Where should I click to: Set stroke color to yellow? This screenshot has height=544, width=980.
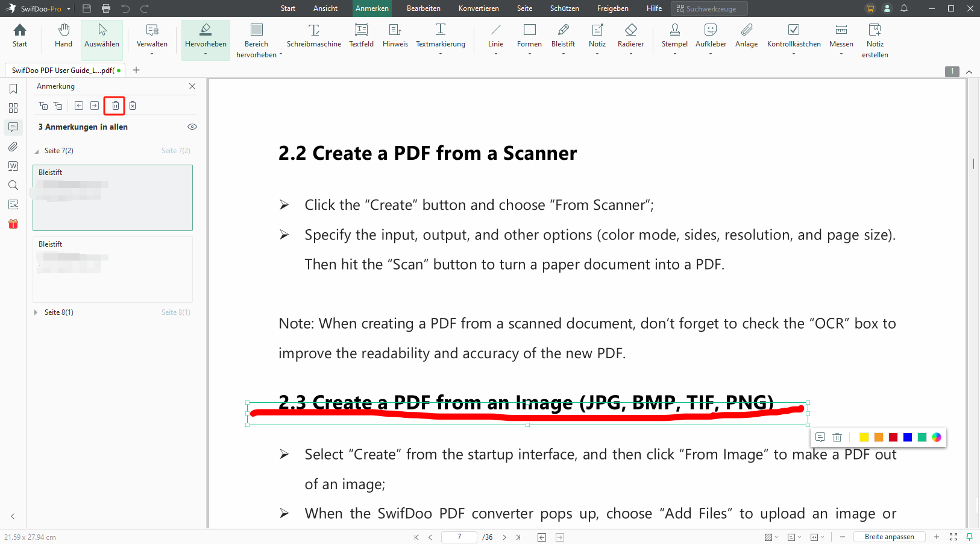tap(864, 437)
